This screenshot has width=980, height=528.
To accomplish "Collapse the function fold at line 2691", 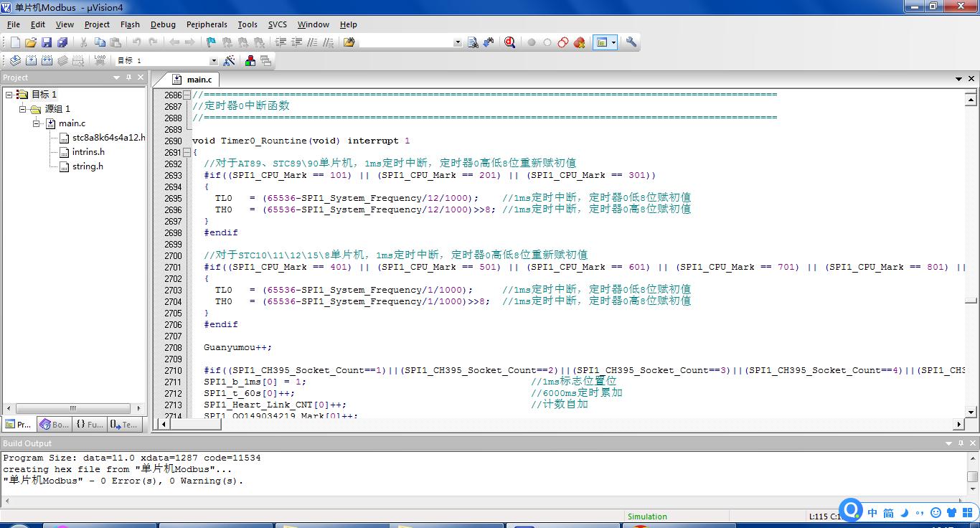I will [187, 152].
